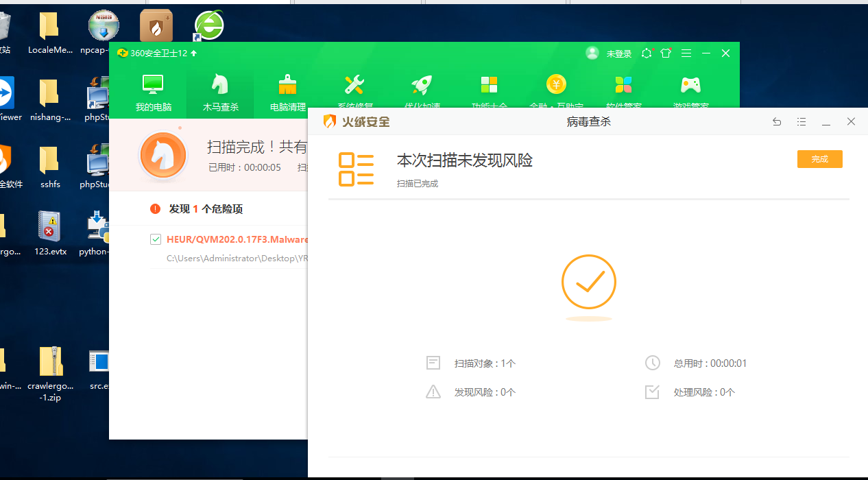The image size is (868, 480).
Task: Click the Huorong back arrow icon
Action: tap(777, 121)
